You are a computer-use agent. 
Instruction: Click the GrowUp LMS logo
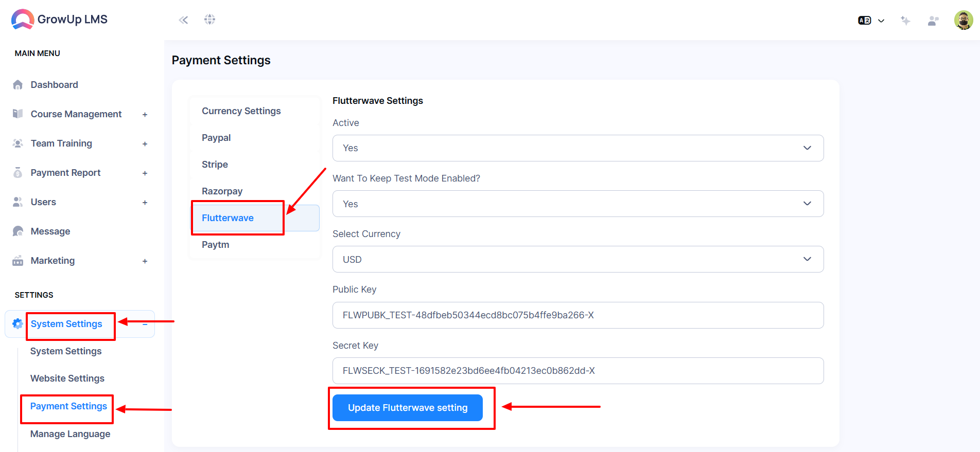click(59, 20)
